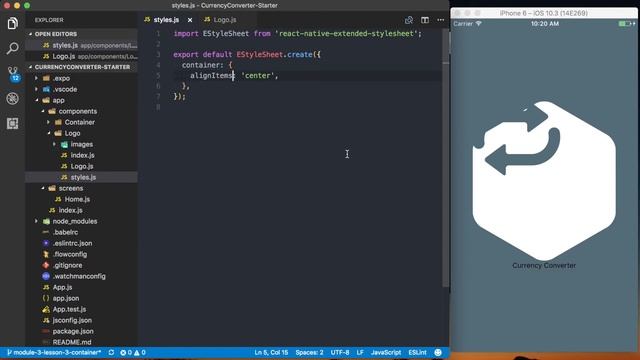Viewport: 640px width, 360px height.
Task: Click the 'center' string on line 5
Action: point(258,76)
